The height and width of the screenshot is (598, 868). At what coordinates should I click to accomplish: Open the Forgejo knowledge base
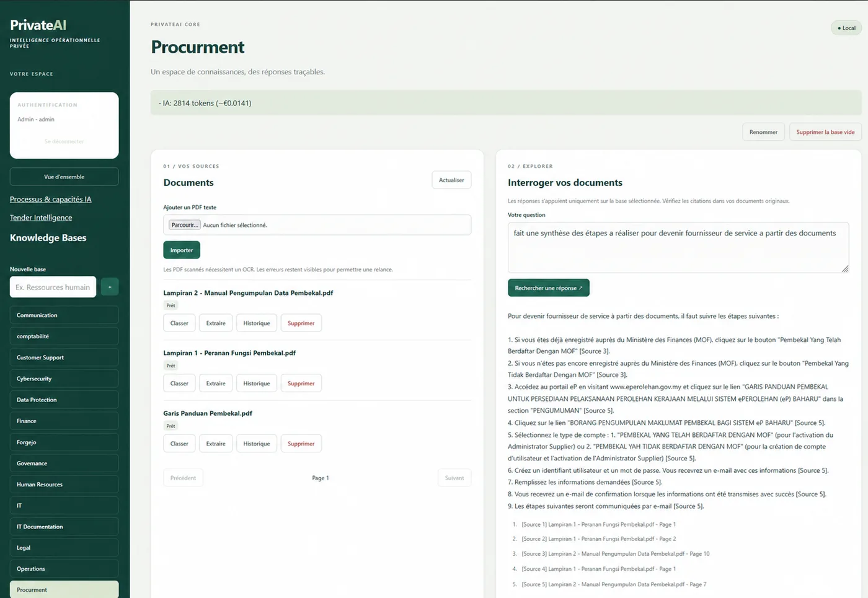(x=64, y=442)
